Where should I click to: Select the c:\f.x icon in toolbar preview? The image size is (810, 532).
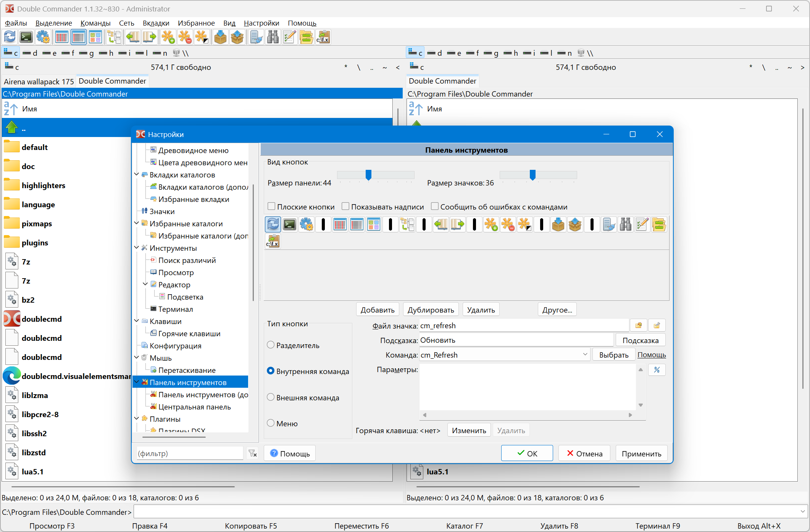pyautogui.click(x=273, y=242)
